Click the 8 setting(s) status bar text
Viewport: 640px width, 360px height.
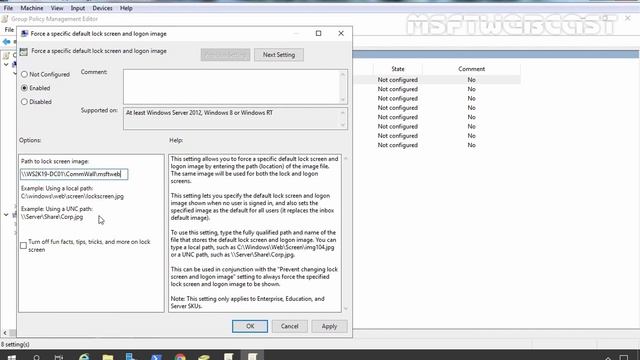pyautogui.click(x=15, y=344)
